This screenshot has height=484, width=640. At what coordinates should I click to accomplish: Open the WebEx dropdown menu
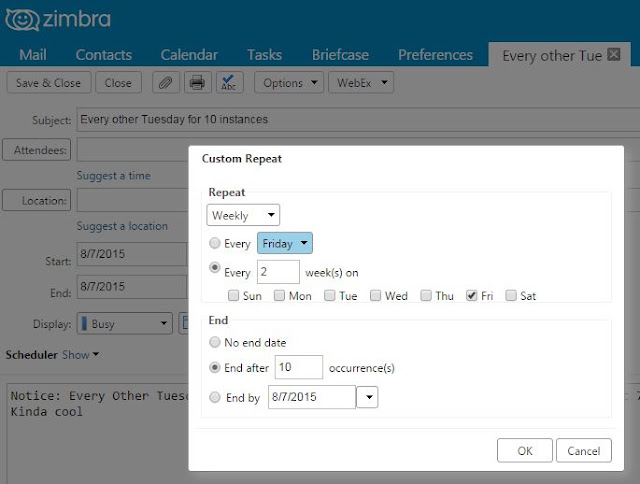click(x=361, y=83)
